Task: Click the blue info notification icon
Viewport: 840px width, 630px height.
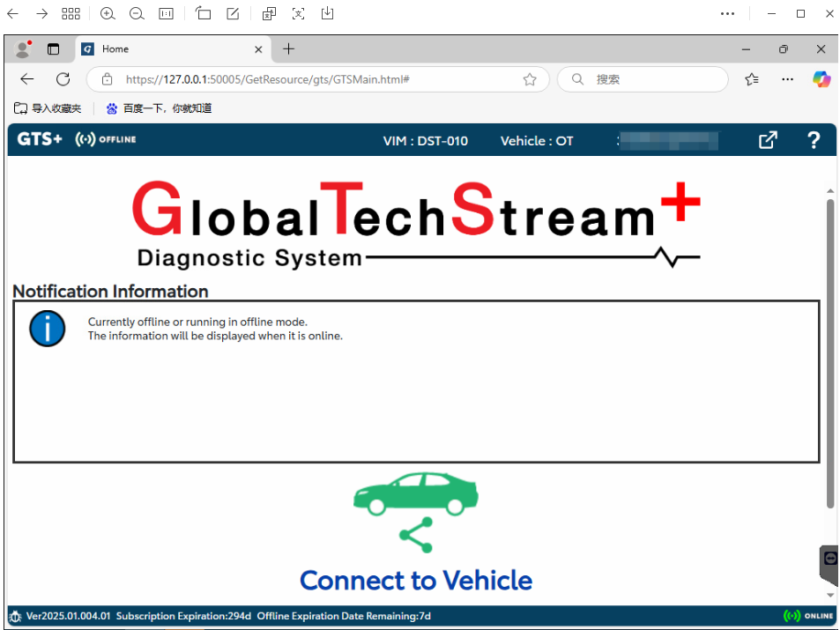Action: coord(47,329)
